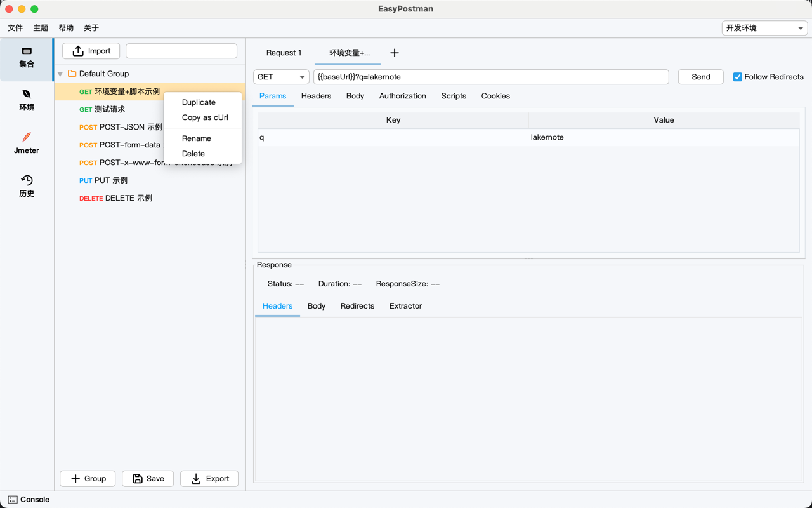Select the request Body tab
The image size is (812, 508).
355,96
